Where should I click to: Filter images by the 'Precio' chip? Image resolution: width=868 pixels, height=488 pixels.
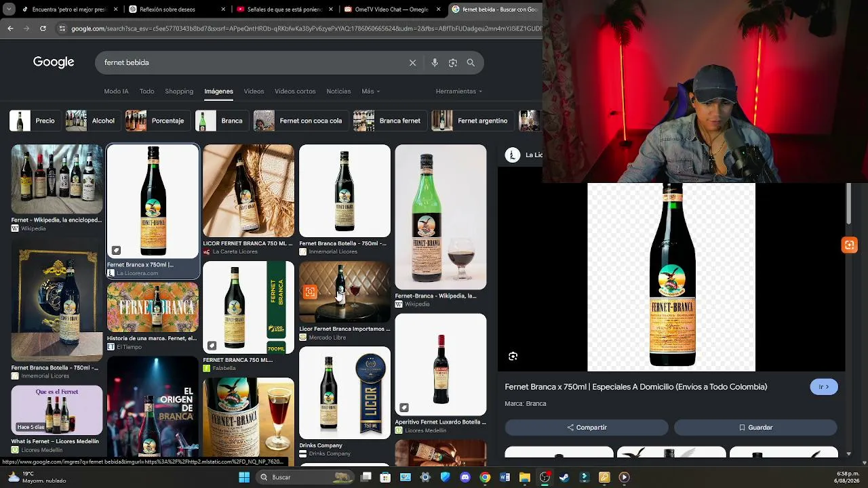pos(35,121)
